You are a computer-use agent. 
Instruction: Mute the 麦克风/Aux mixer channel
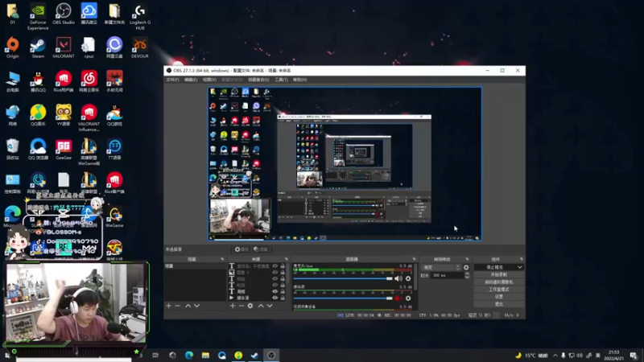point(398,278)
